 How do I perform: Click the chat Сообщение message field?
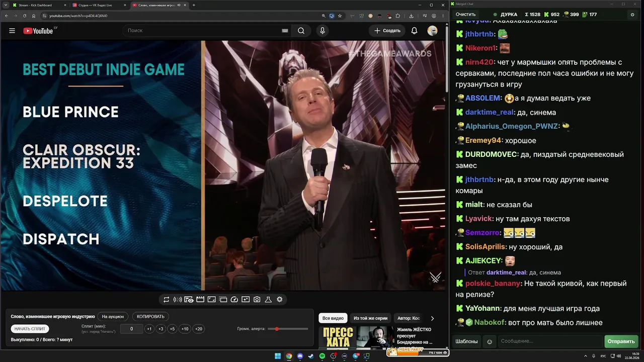point(550,341)
